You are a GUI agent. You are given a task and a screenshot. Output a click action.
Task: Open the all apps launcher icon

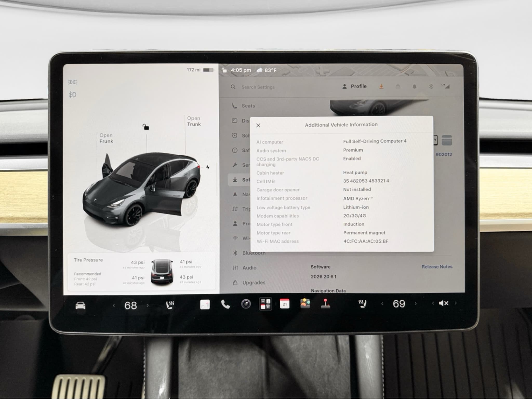click(265, 304)
